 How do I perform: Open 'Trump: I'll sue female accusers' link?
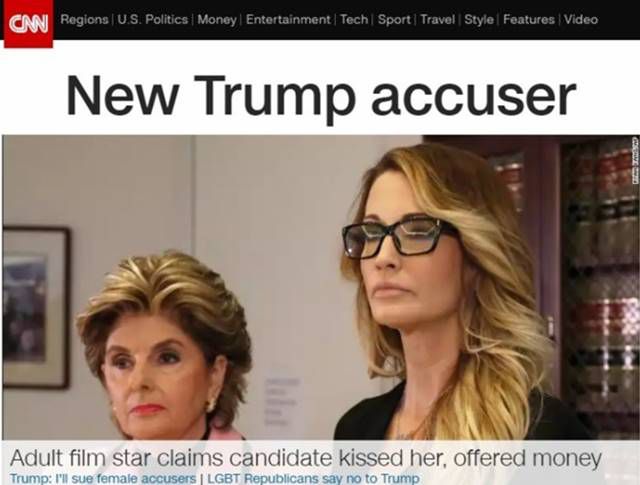[103, 478]
